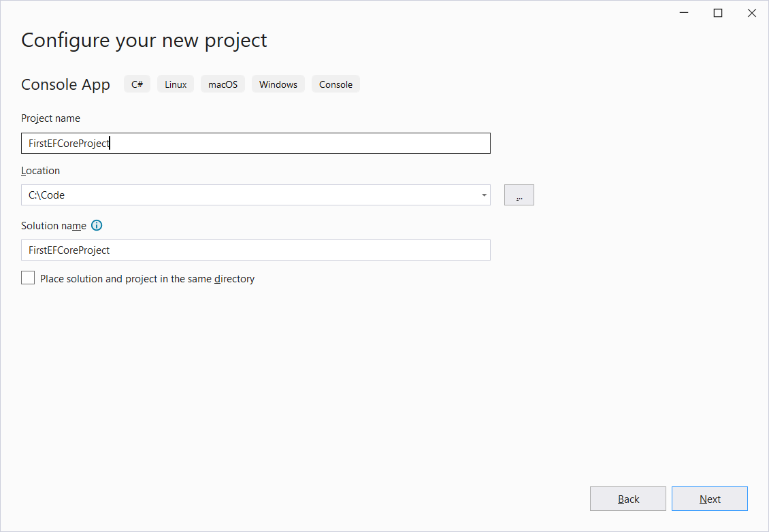Go Back to the previous step
This screenshot has width=769, height=532.
627,499
